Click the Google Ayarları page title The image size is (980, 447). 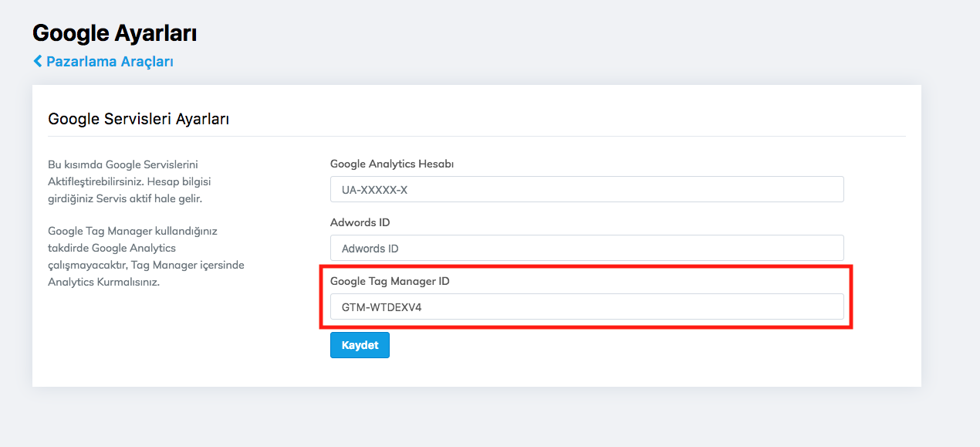pyautogui.click(x=114, y=33)
